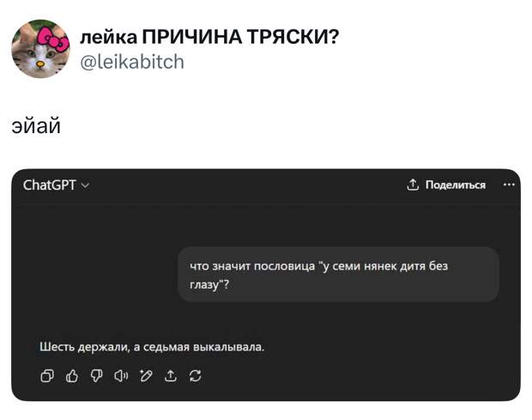Click the thumbs down icon

96,375
